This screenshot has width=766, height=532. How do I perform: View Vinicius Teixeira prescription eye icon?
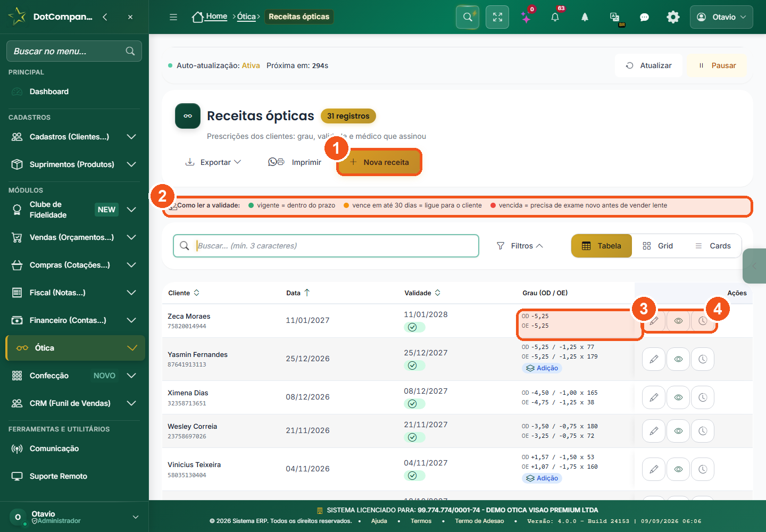(x=678, y=469)
